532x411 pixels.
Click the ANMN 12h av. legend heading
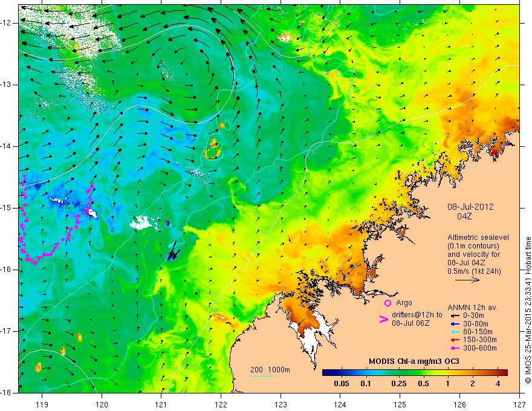coord(473,308)
